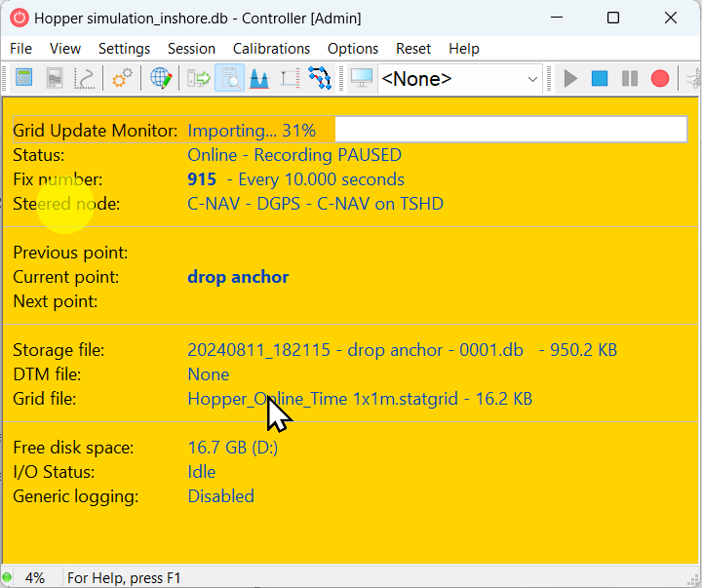Click the Hopper_Online_Time grid file link

359,399
